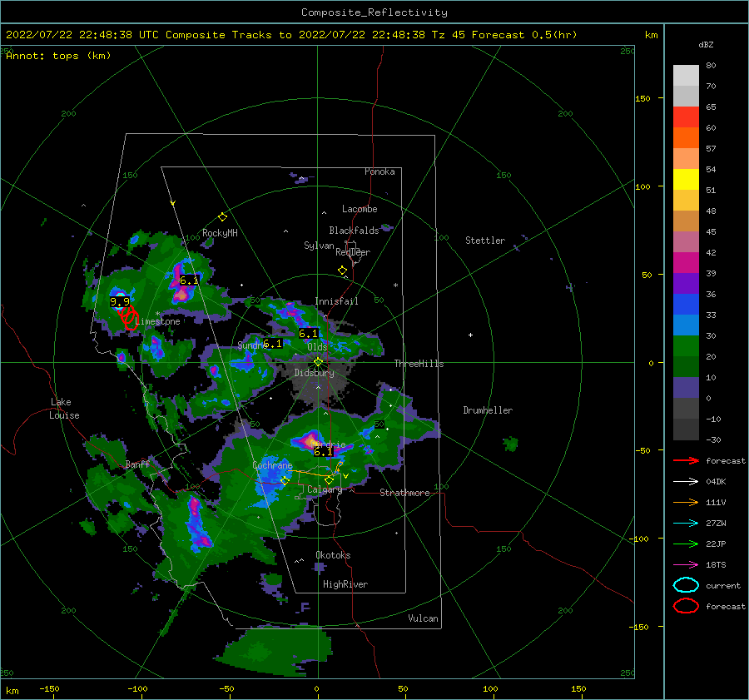
Task: Click the Banff label
Action: [137, 464]
